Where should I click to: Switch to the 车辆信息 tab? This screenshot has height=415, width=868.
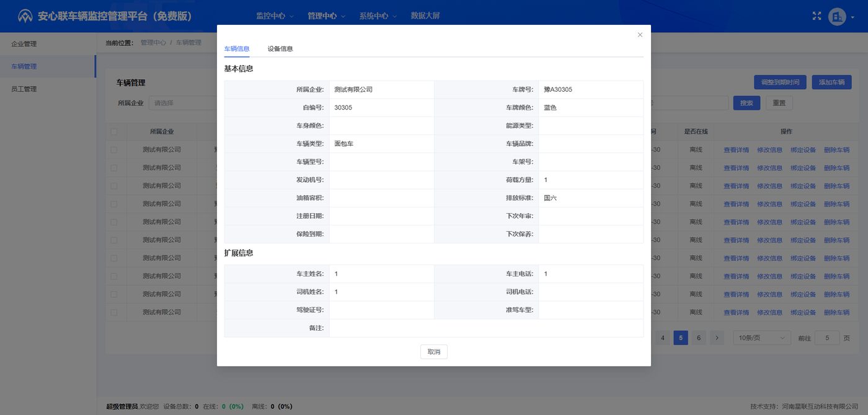pyautogui.click(x=237, y=48)
